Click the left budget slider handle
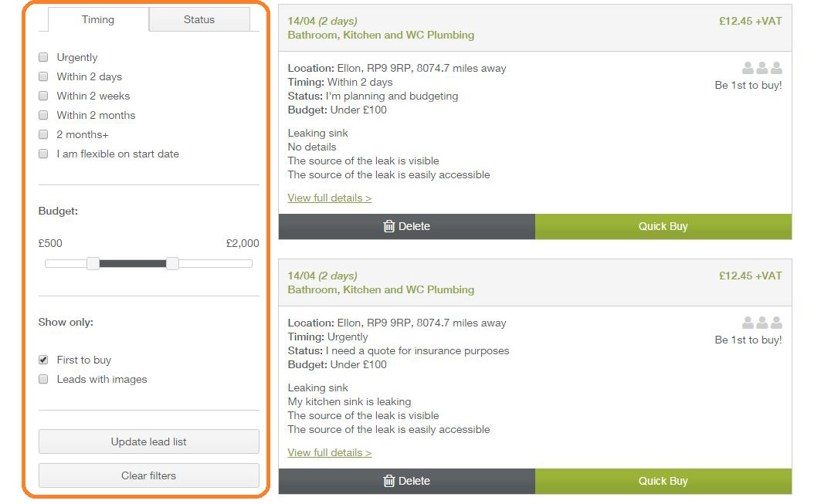 tap(93, 263)
